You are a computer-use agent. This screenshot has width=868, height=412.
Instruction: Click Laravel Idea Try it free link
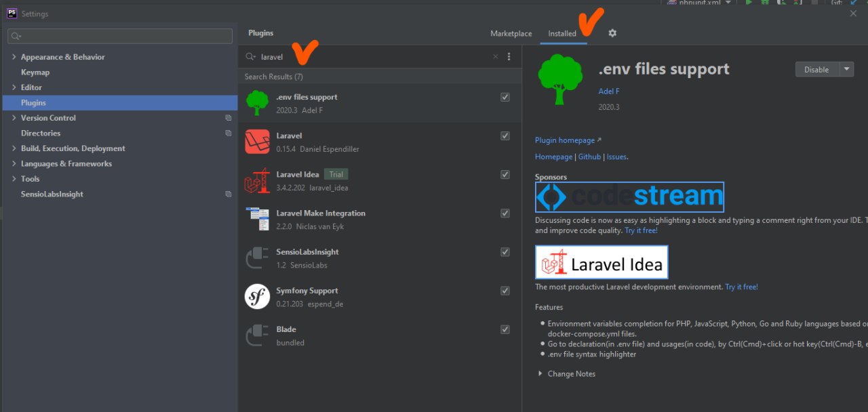coord(741,287)
